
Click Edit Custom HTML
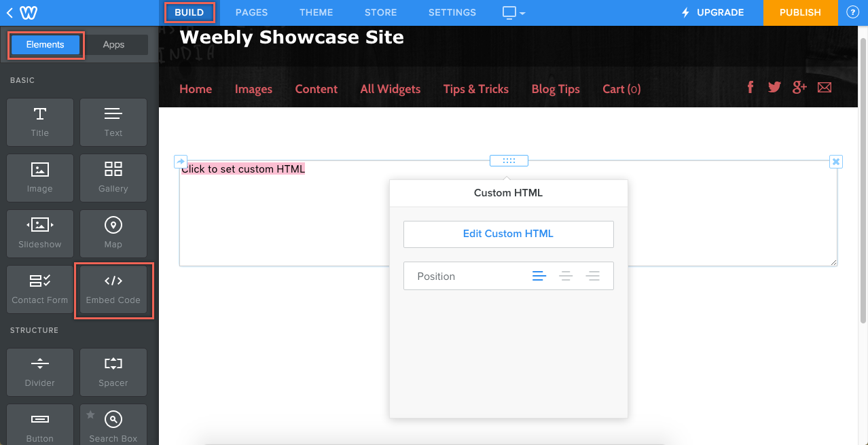pos(508,233)
